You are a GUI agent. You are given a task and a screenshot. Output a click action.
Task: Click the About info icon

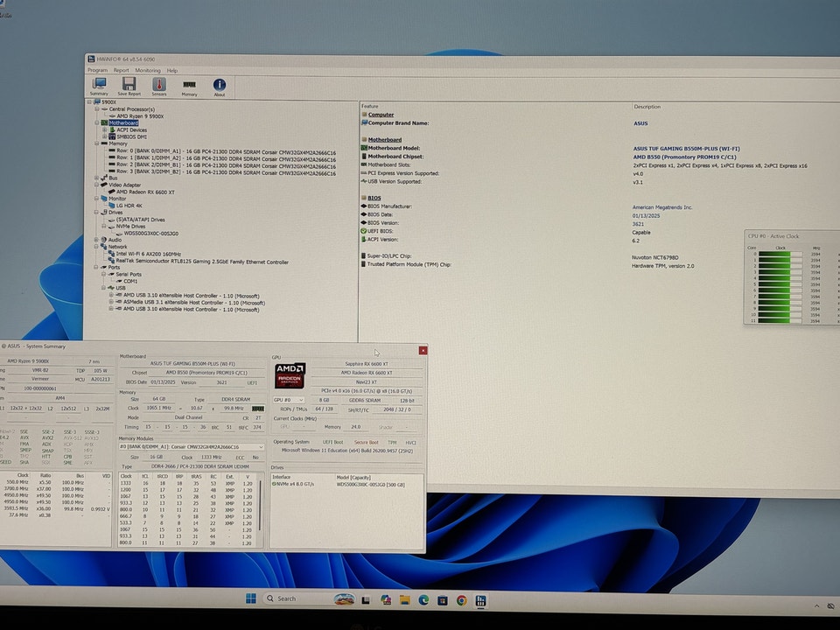[x=220, y=87]
